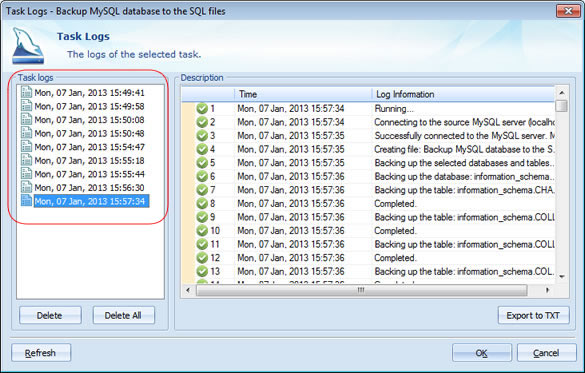Click row 9 time cell 15:57:36
The width and height of the screenshot is (585, 373).
click(291, 217)
